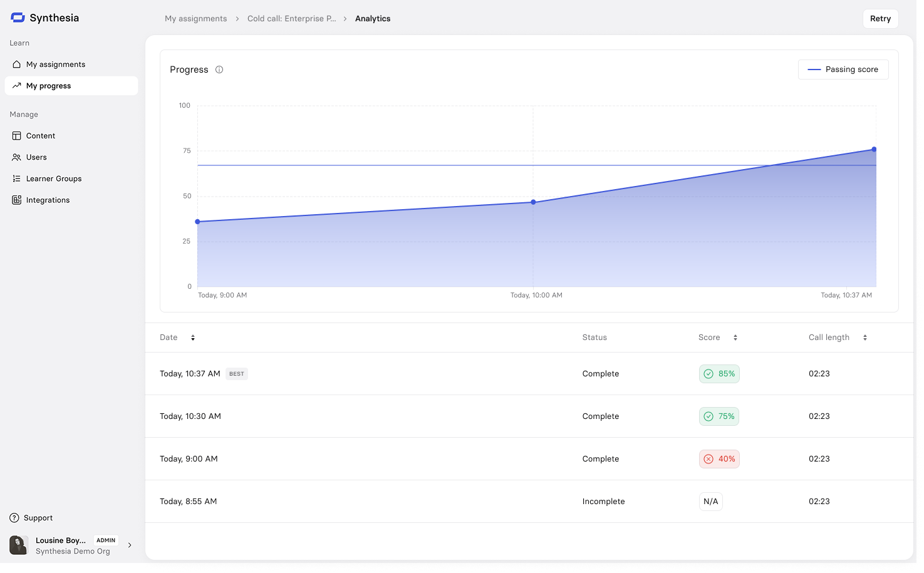Toggle the Passing score legend line

pyautogui.click(x=814, y=70)
